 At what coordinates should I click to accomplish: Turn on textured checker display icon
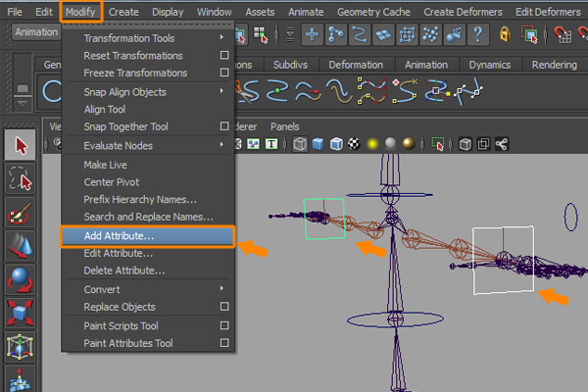point(354,144)
